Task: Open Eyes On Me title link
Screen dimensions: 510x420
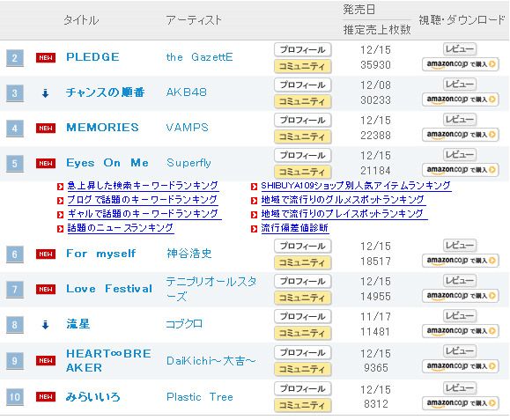Action: (107, 163)
